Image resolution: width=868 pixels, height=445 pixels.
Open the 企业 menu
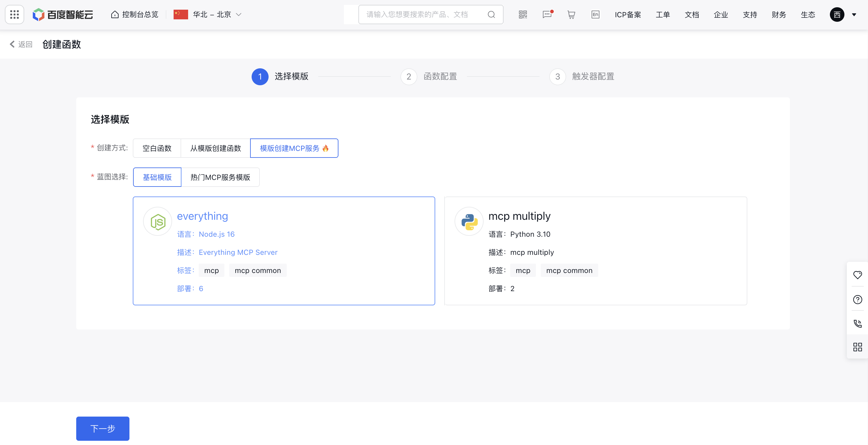[721, 15]
